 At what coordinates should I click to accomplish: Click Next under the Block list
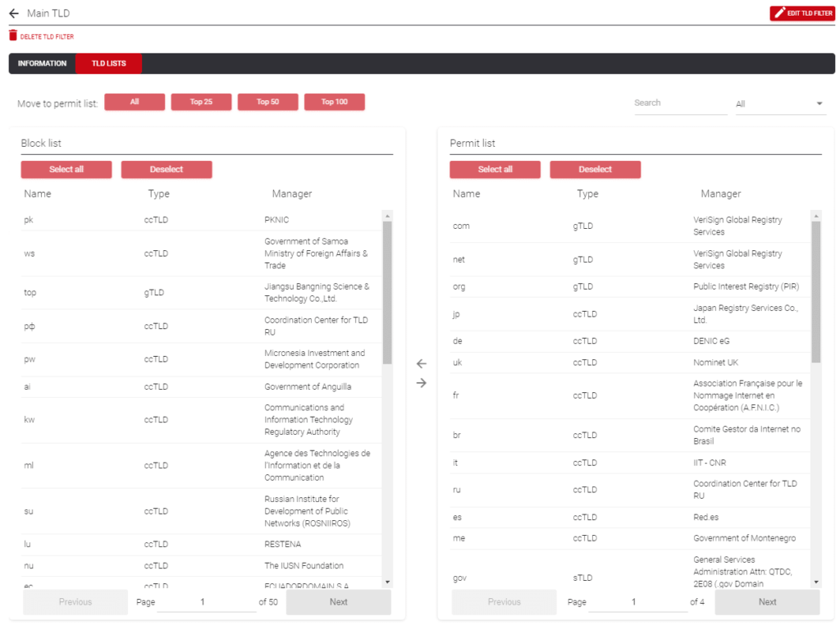[338, 601]
